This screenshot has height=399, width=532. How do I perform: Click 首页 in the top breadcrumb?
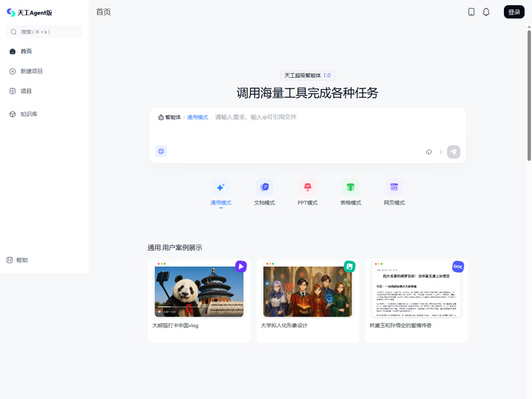[103, 11]
